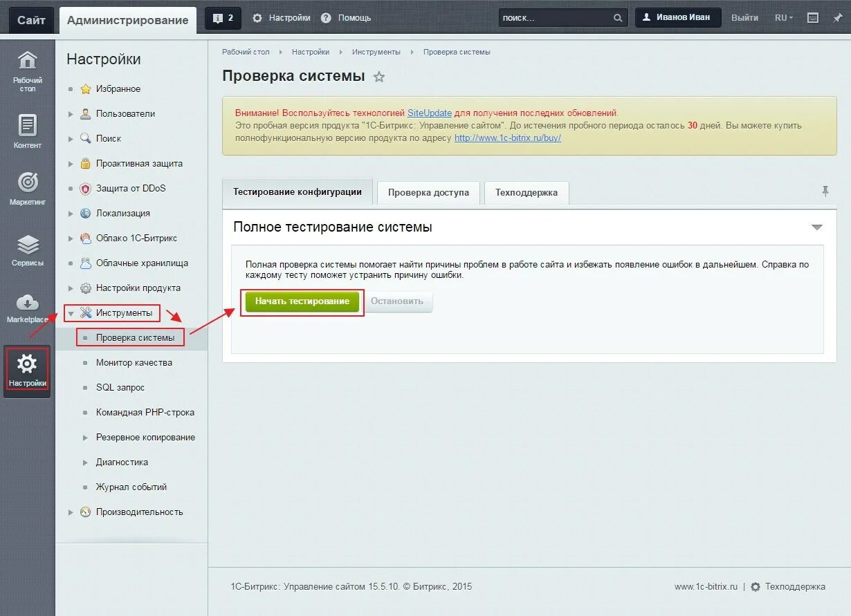Collapse the Полное тестирование системы section arrow
Image resolution: width=851 pixels, height=616 pixels.
(816, 227)
